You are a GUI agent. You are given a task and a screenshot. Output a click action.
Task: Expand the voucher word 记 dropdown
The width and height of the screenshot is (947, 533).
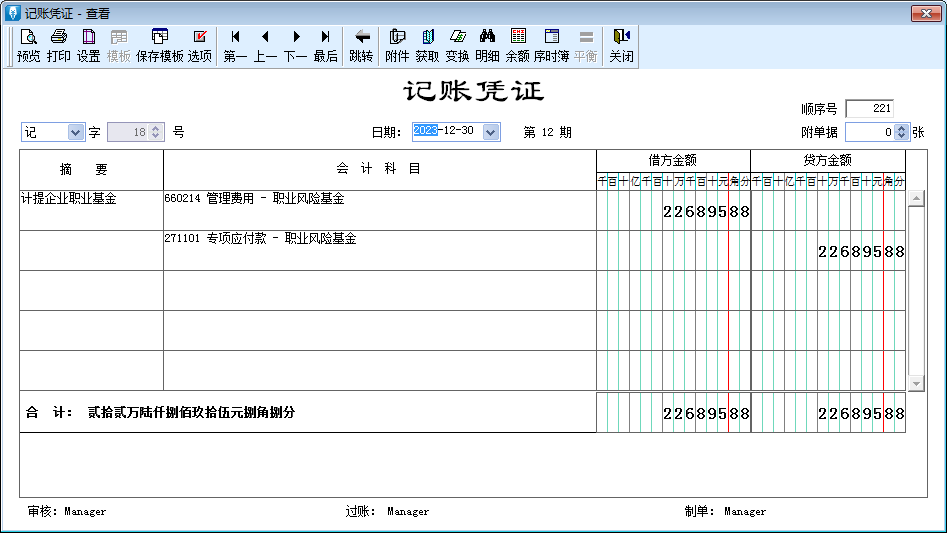coord(77,132)
